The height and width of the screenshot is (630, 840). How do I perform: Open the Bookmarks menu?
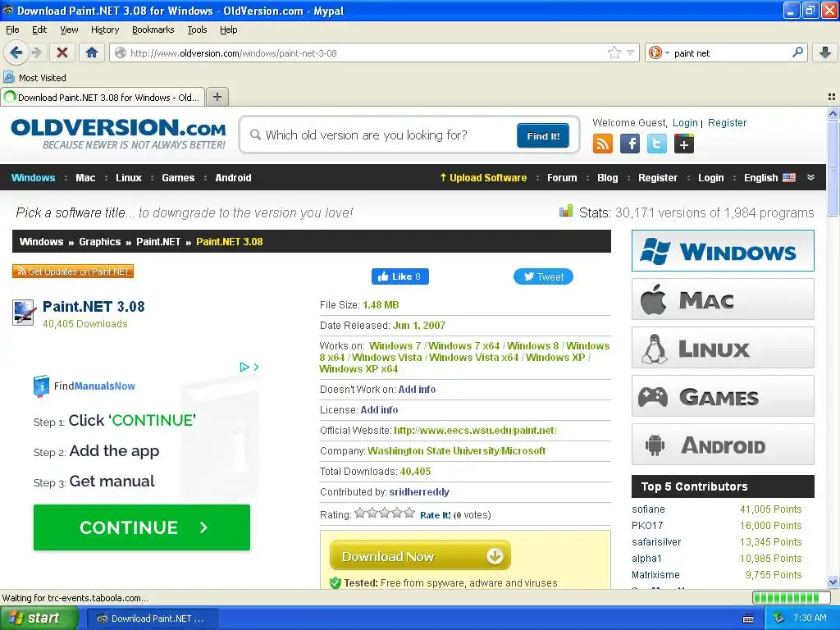pyautogui.click(x=153, y=30)
